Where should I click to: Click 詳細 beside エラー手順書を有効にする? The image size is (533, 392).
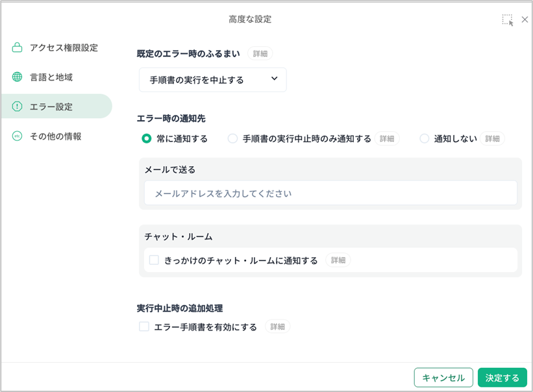[x=277, y=326]
